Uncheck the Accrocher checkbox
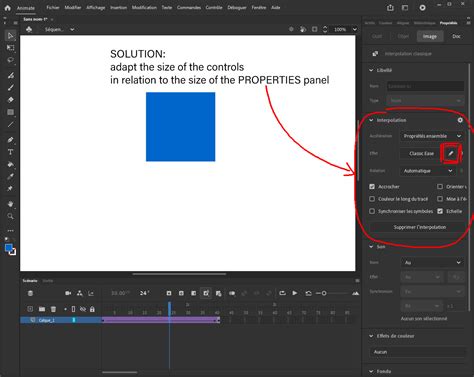The width and height of the screenshot is (474, 377). point(372,187)
